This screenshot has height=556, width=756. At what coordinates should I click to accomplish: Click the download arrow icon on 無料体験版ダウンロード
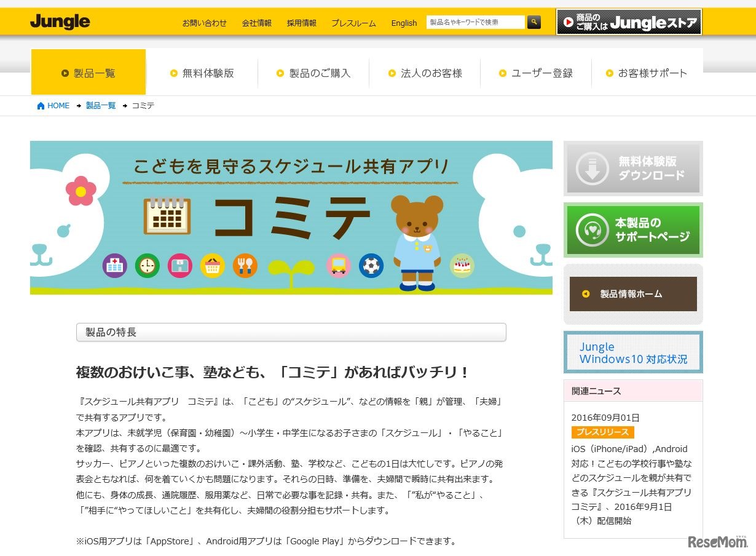pyautogui.click(x=592, y=168)
